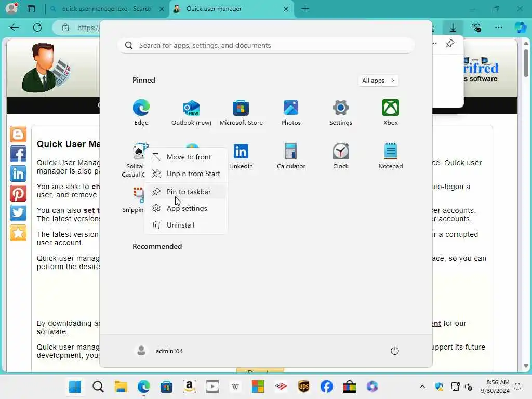
Task: Open Edge Settings and more menu
Action: 498,28
